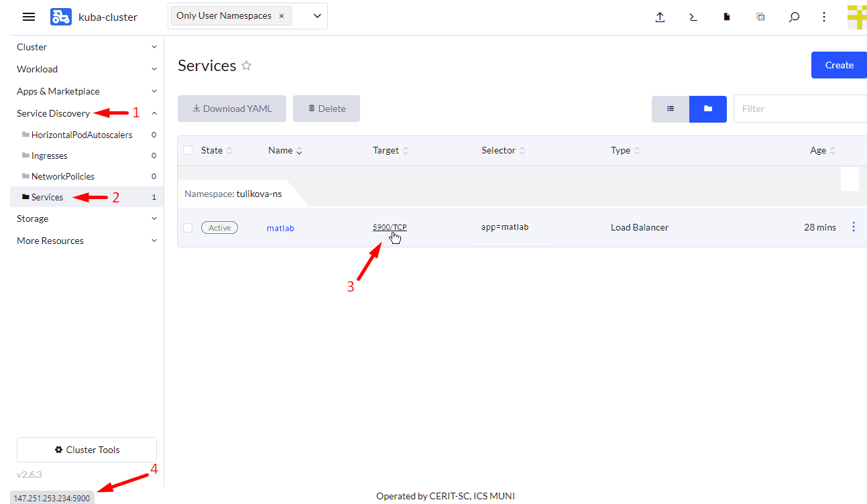This screenshot has width=867, height=504.
Task: Favorite the Services page with star icon
Action: tap(247, 66)
